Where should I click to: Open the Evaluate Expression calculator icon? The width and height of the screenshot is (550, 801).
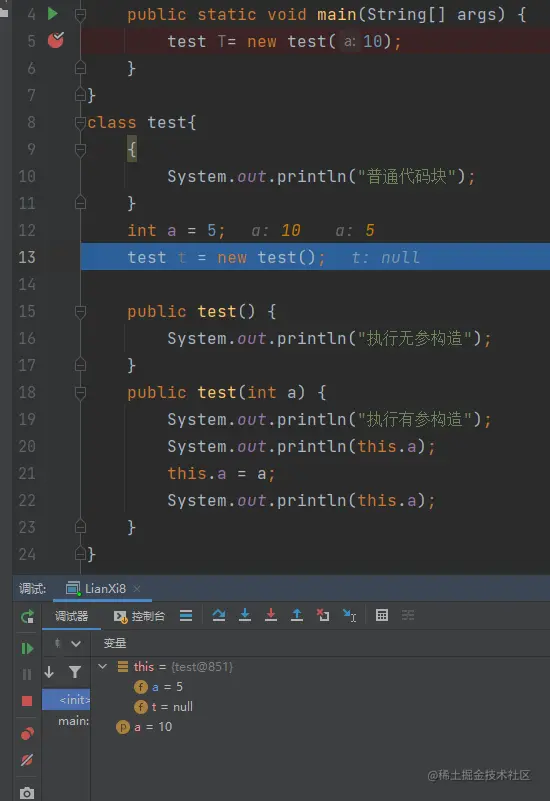(x=382, y=615)
